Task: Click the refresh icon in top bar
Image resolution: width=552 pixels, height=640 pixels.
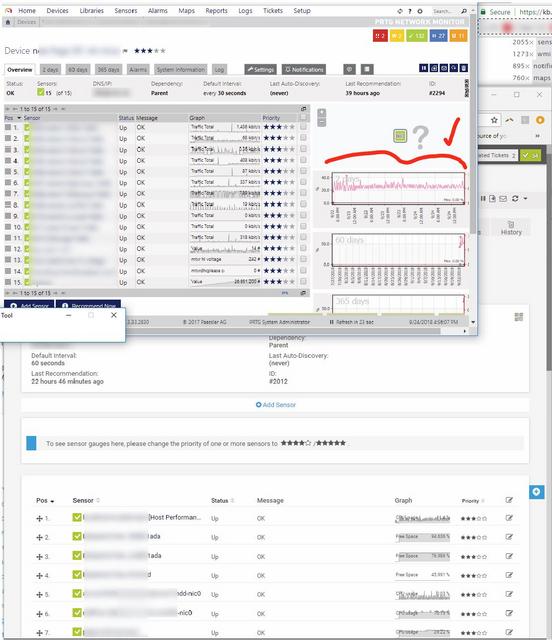Action: coord(400,11)
